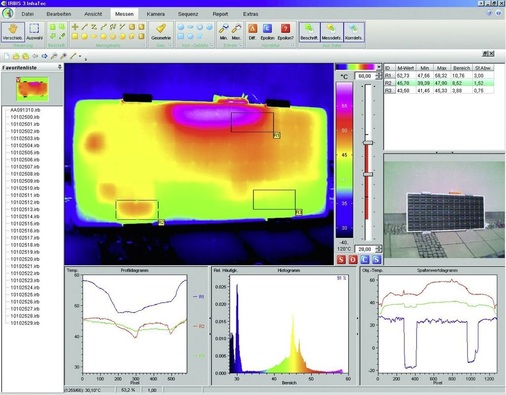Viewport: 506px width, 395px height.
Task: Choose the green label tool in Beschrift. group
Action: (53, 27)
